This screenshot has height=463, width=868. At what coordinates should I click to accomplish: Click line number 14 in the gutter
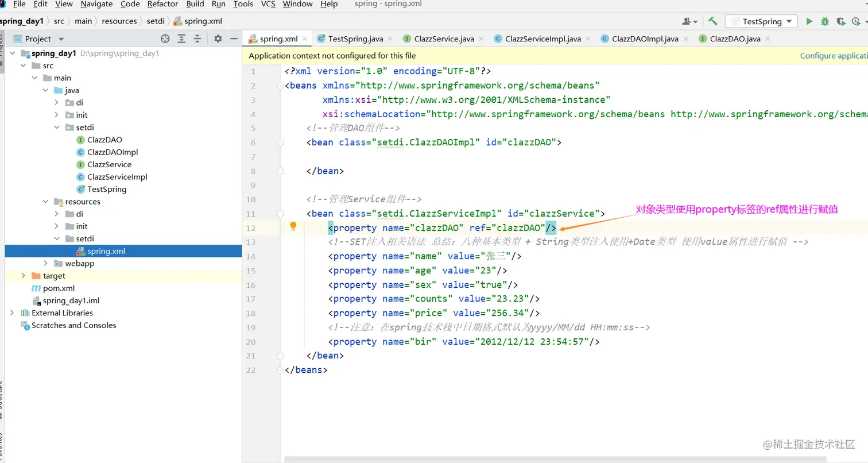pyautogui.click(x=250, y=256)
